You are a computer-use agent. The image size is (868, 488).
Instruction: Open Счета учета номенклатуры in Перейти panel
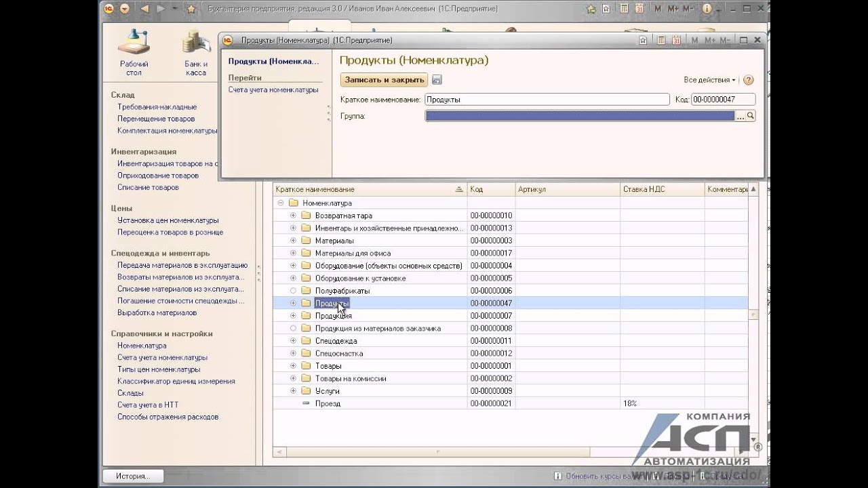point(273,89)
